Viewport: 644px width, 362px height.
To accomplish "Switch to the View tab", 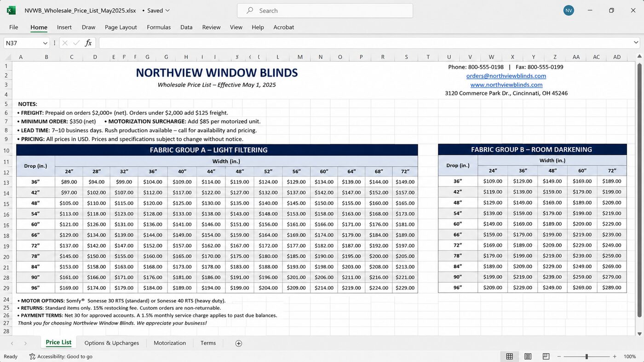I will click(x=236, y=27).
